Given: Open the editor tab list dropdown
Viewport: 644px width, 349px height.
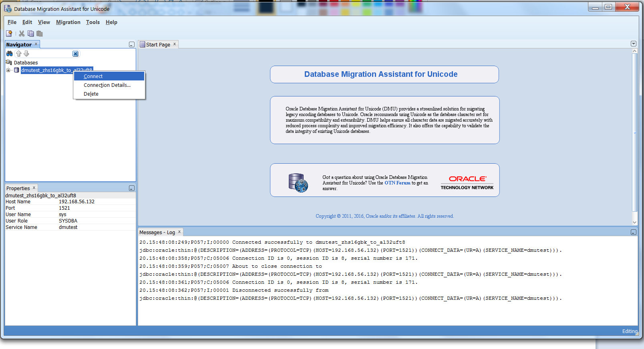Looking at the screenshot, I should click(634, 44).
